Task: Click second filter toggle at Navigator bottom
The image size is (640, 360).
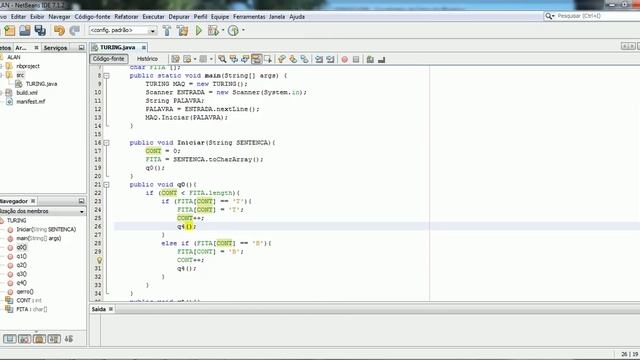Action: click(x=24, y=339)
